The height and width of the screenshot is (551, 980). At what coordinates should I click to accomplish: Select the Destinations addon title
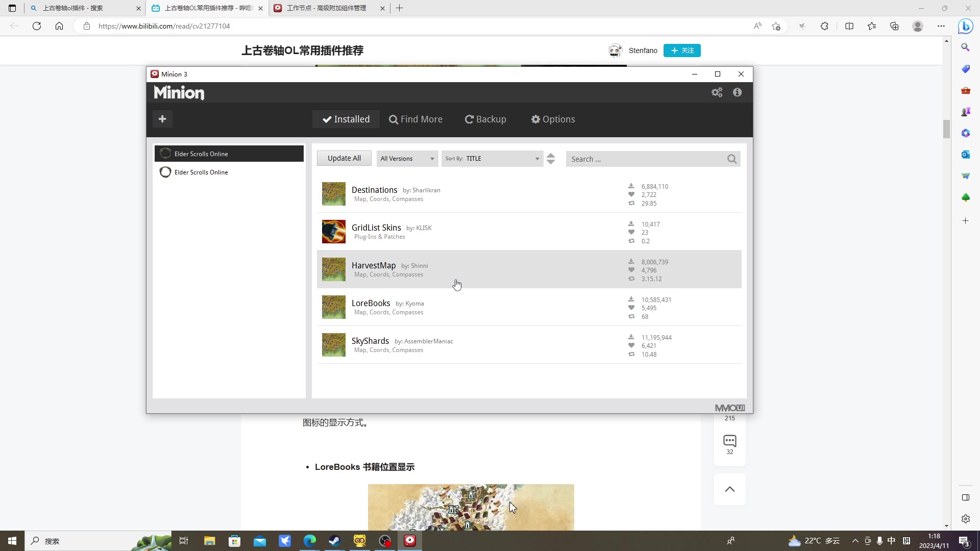click(x=374, y=190)
